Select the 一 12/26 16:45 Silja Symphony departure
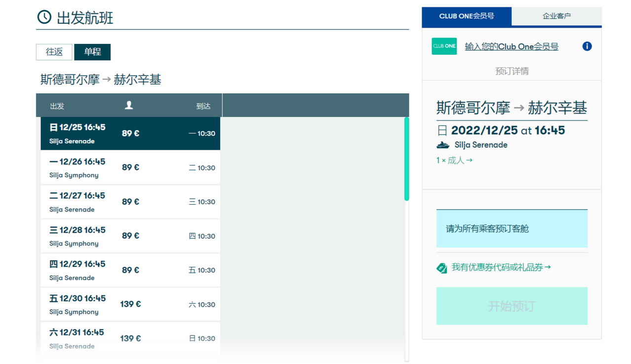This screenshot has height=364, width=631. click(x=130, y=168)
